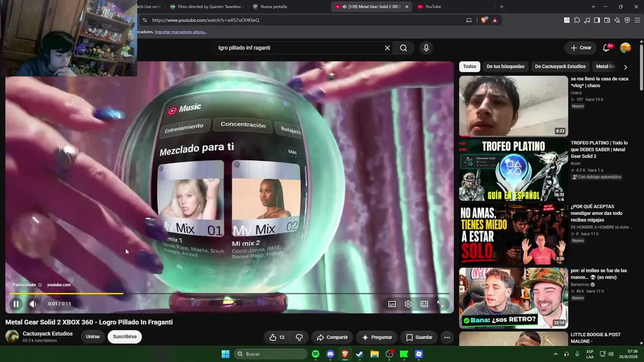Open a new browser tab

[502, 7]
